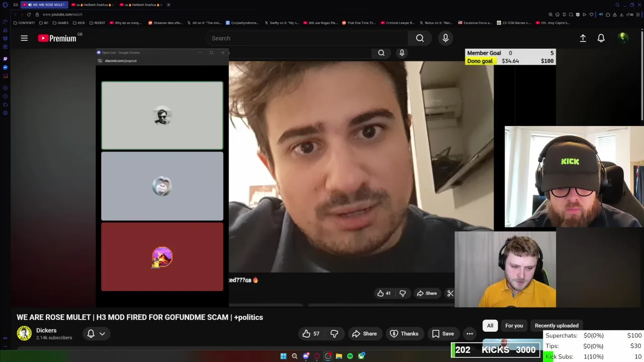Open the YouTube upload/create icon

coord(583,38)
